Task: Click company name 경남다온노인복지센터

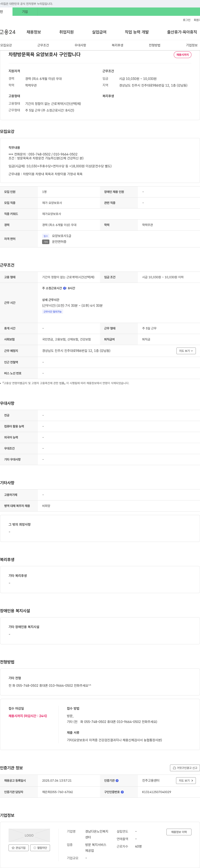Action: (97, 834)
